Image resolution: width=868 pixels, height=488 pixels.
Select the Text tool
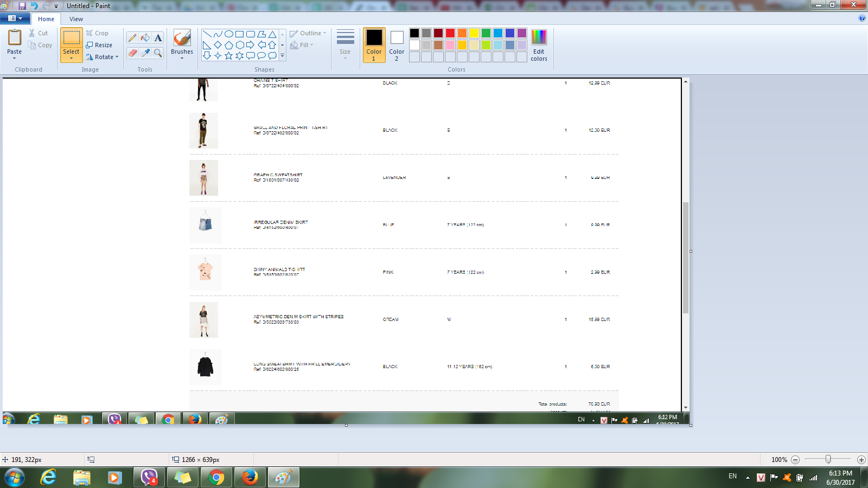click(x=158, y=37)
